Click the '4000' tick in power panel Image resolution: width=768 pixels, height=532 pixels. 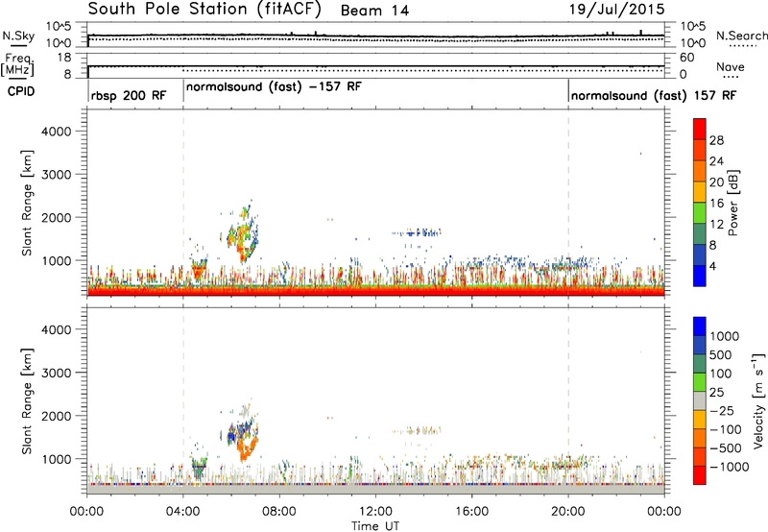click(56, 132)
